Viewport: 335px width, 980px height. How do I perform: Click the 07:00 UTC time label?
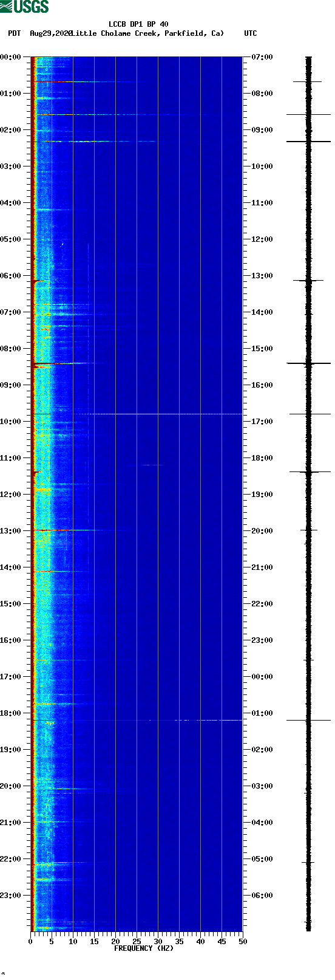coord(262,57)
